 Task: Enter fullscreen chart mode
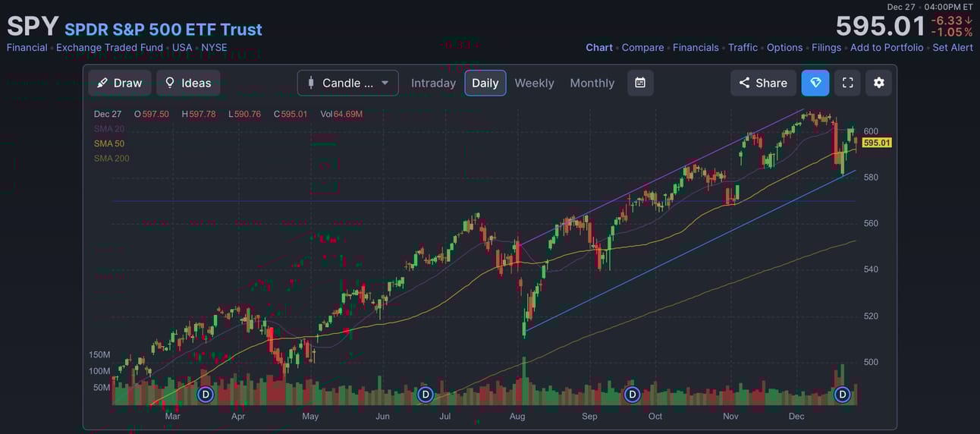point(848,83)
